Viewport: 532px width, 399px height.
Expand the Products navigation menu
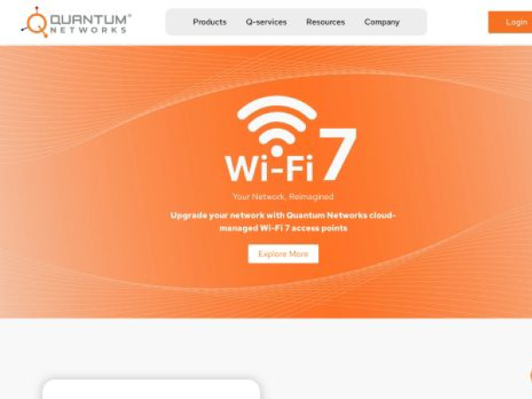[209, 22]
